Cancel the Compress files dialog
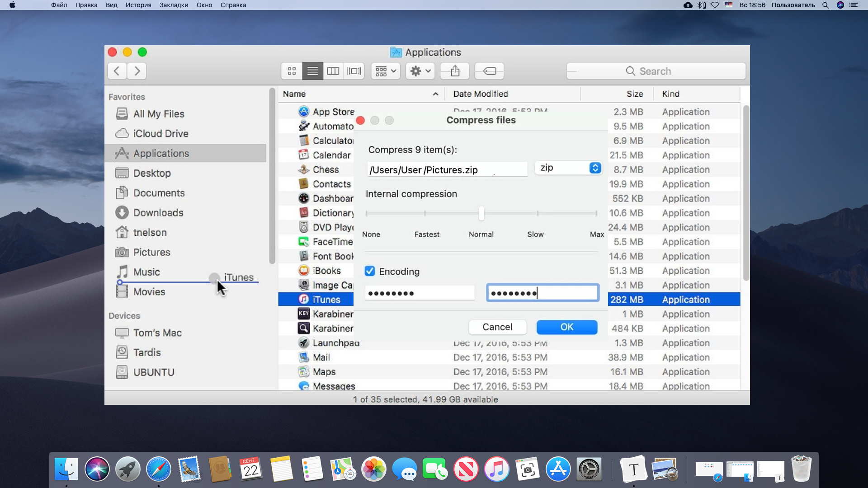The height and width of the screenshot is (488, 868). (497, 327)
